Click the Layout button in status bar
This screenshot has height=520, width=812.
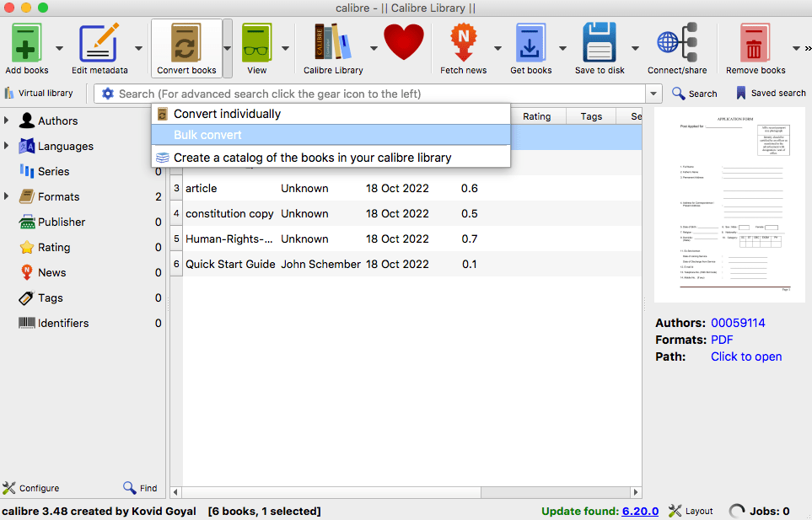[x=691, y=511]
